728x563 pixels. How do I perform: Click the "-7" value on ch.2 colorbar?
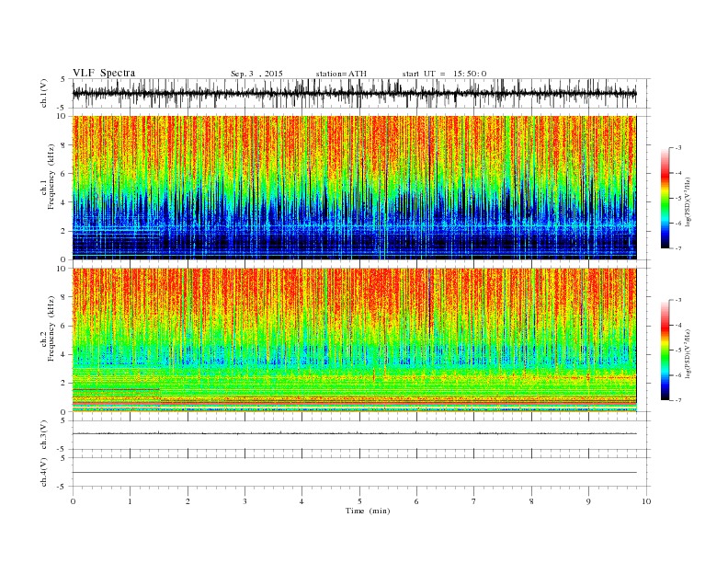[x=678, y=400]
